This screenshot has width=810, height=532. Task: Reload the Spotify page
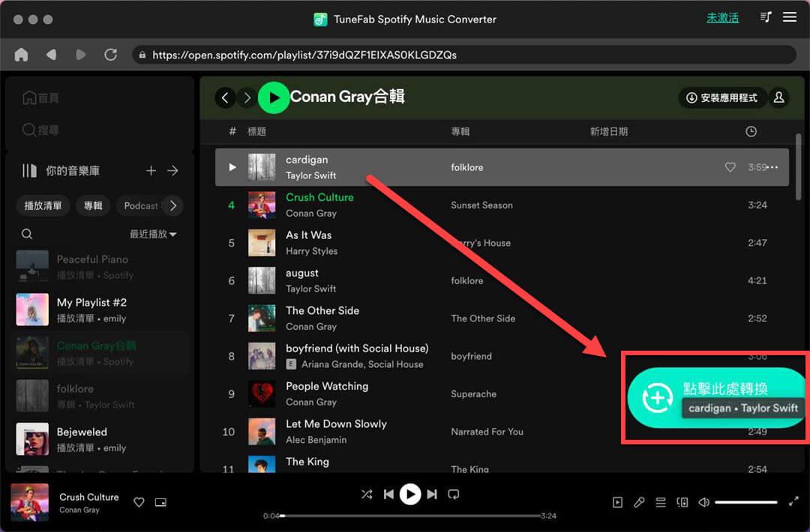point(110,55)
